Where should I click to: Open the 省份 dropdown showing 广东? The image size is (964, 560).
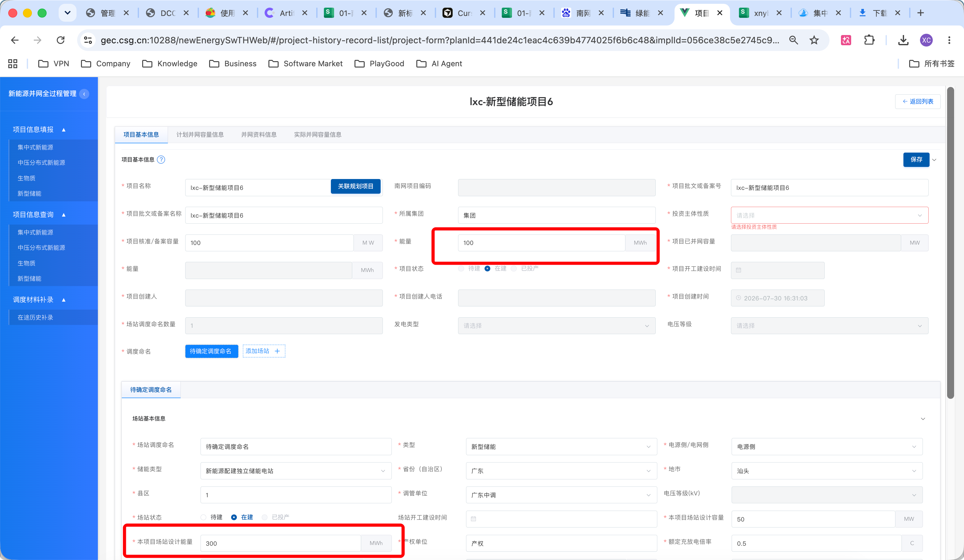point(561,470)
